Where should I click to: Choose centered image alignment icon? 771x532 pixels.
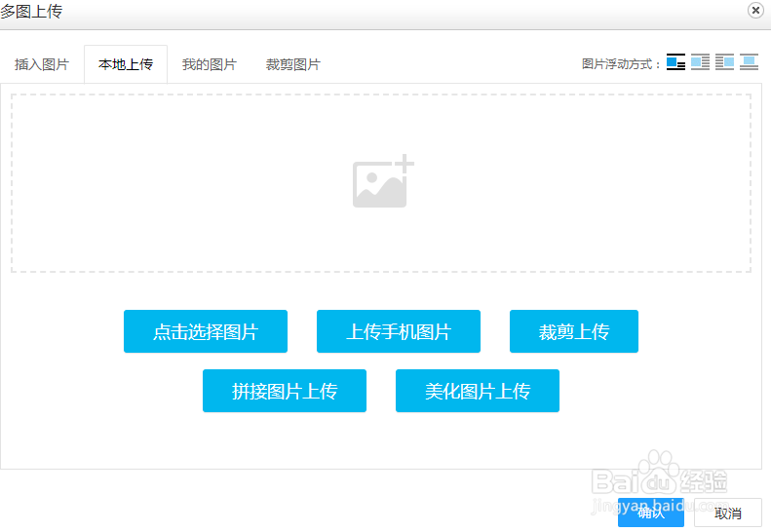click(x=749, y=62)
